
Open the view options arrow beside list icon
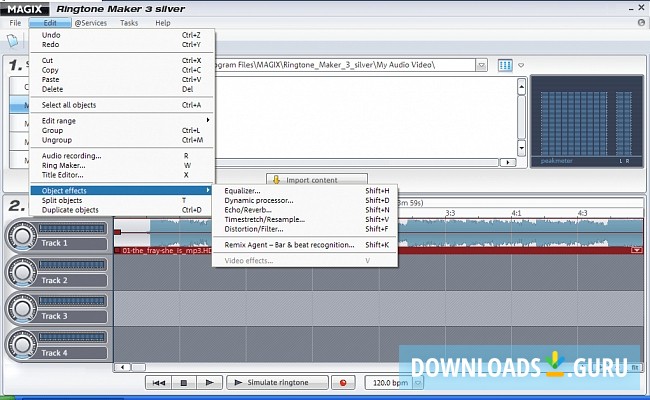pyautogui.click(x=521, y=65)
